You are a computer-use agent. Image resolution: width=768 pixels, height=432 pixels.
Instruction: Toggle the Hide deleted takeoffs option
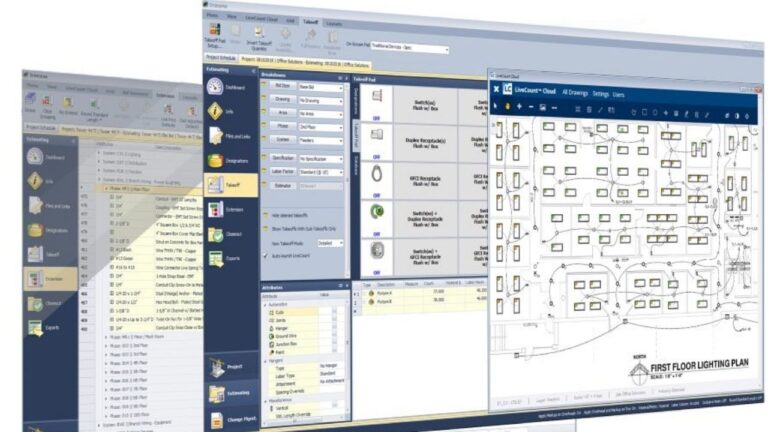(x=265, y=215)
